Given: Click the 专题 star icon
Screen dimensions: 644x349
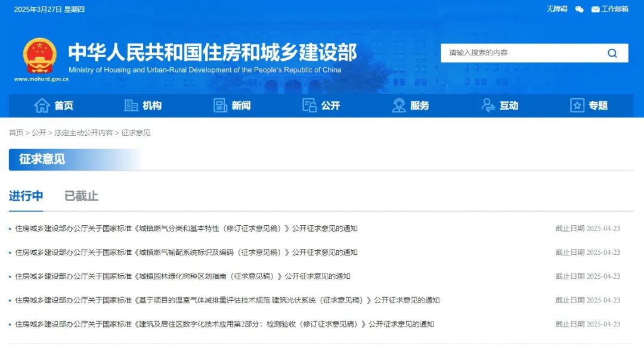Looking at the screenshot, I should (577, 105).
